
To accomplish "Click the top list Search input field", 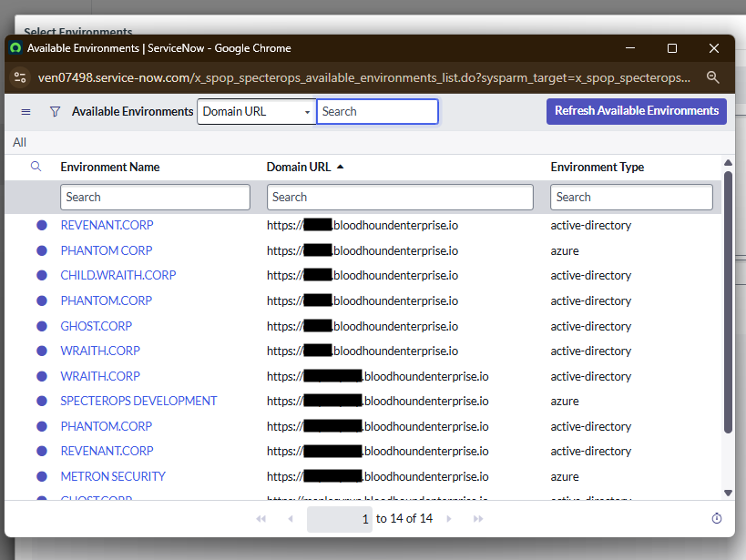I will 377,112.
